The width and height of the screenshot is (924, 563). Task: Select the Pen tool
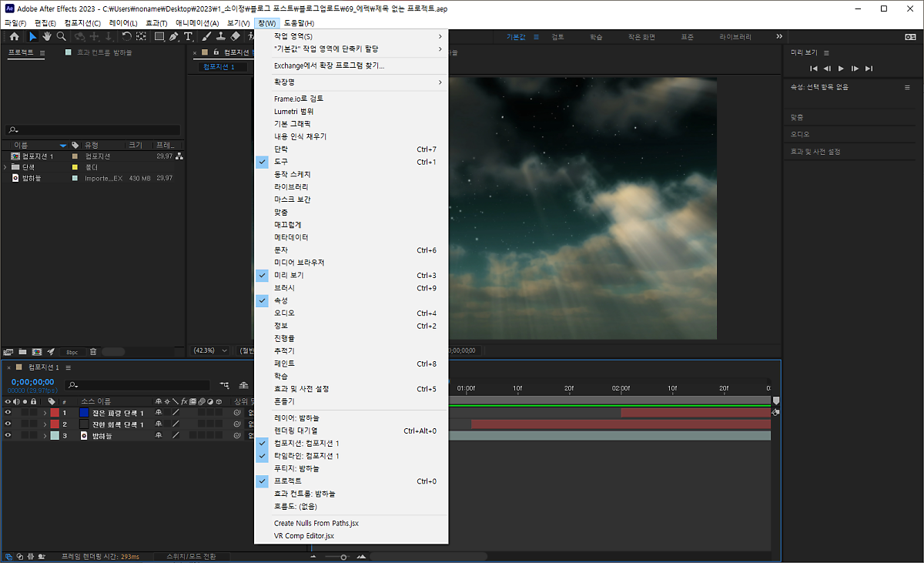(174, 36)
